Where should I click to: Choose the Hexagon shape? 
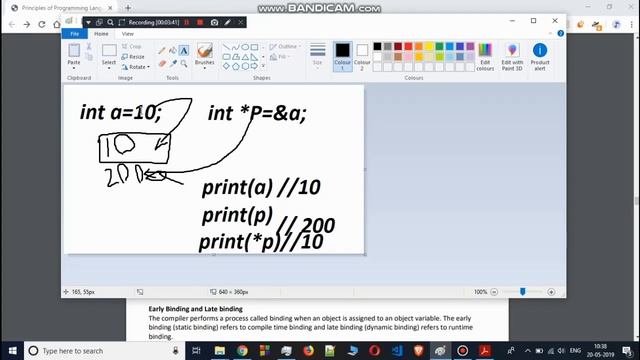click(245, 66)
